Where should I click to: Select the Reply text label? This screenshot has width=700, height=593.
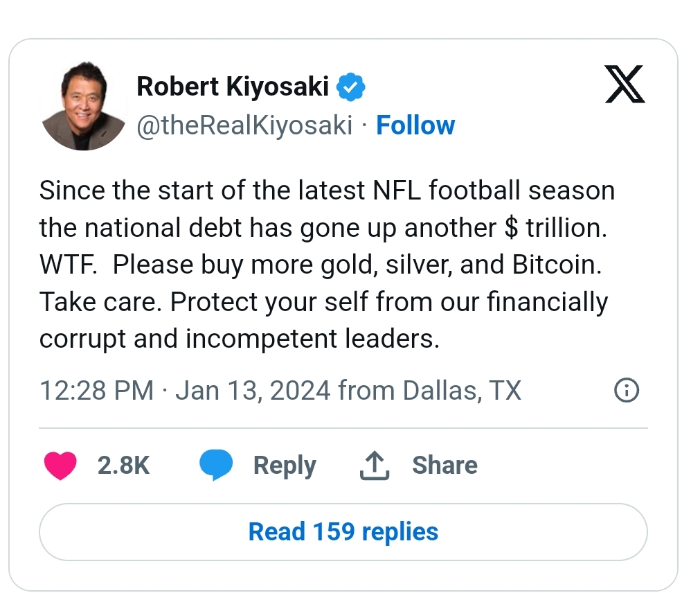click(285, 466)
